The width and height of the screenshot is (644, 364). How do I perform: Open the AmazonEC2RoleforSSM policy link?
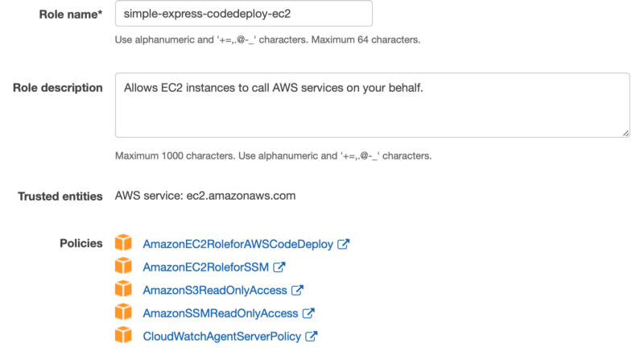tap(206, 267)
